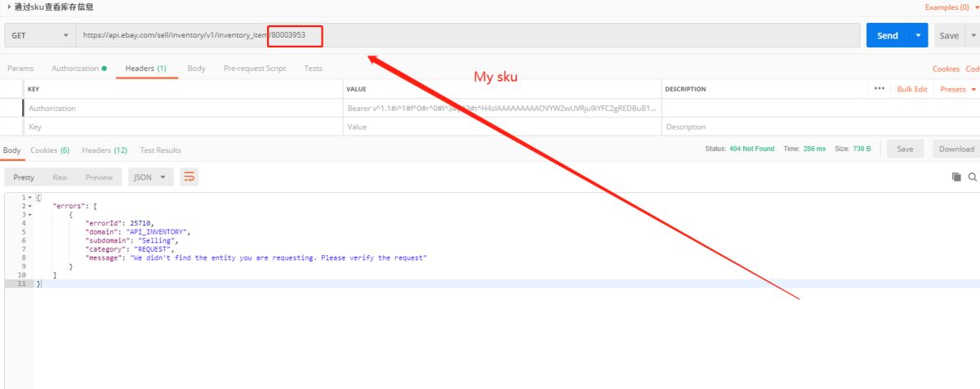Click the empty Value input field

click(501, 127)
